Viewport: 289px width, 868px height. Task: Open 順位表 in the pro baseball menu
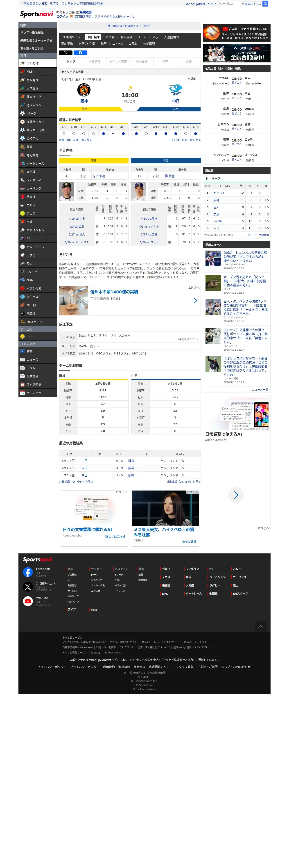tap(110, 37)
